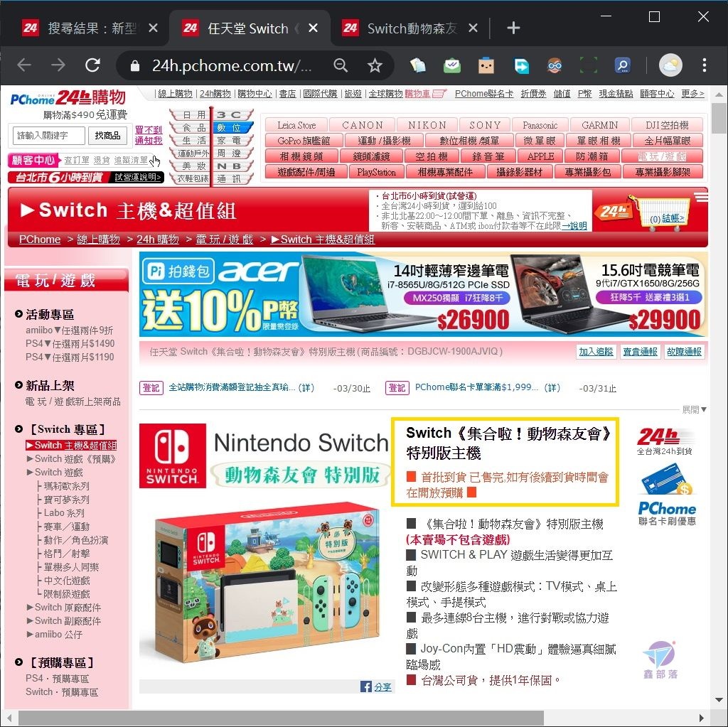Open the SONY brand category
Image resolution: width=728 pixels, height=727 pixels.
[485, 125]
